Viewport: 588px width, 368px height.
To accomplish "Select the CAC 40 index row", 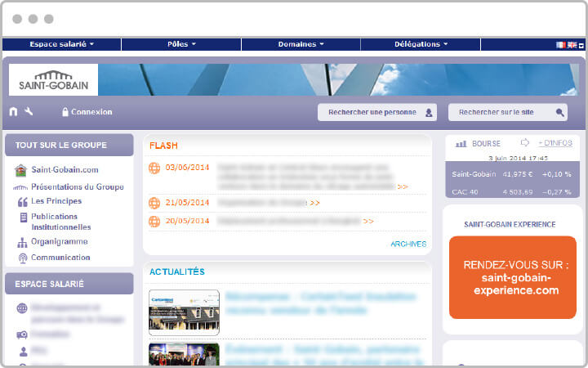I will tap(512, 192).
